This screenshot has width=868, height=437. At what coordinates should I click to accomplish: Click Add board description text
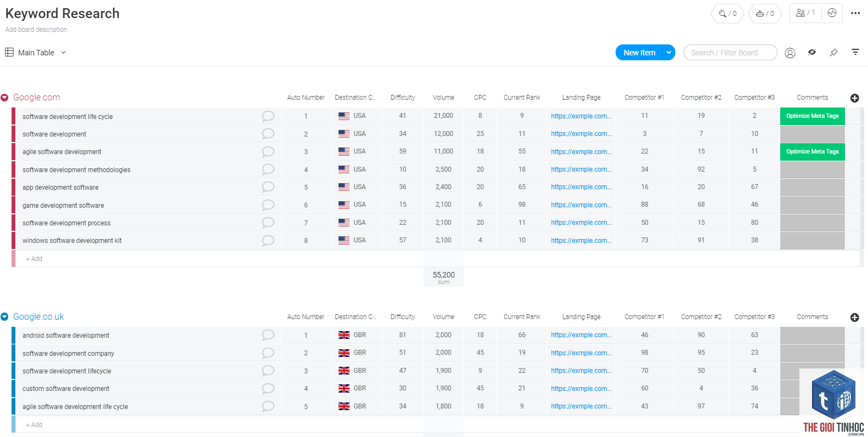[36, 30]
